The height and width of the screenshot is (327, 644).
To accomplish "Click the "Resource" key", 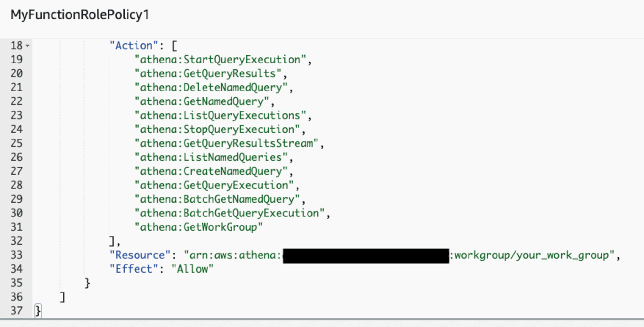I will (140, 255).
